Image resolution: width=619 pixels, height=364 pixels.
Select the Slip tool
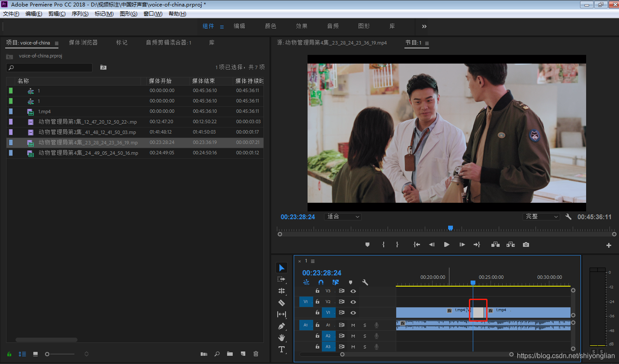(x=282, y=314)
